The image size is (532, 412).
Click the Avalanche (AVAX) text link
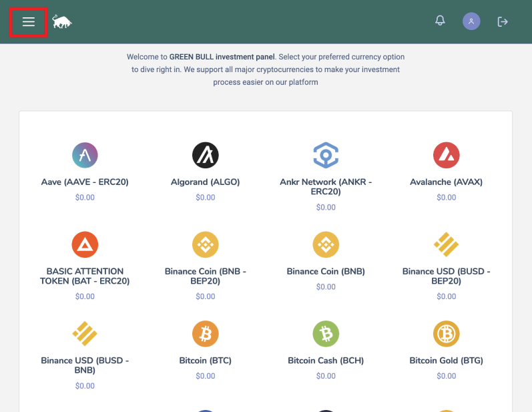[x=446, y=182]
